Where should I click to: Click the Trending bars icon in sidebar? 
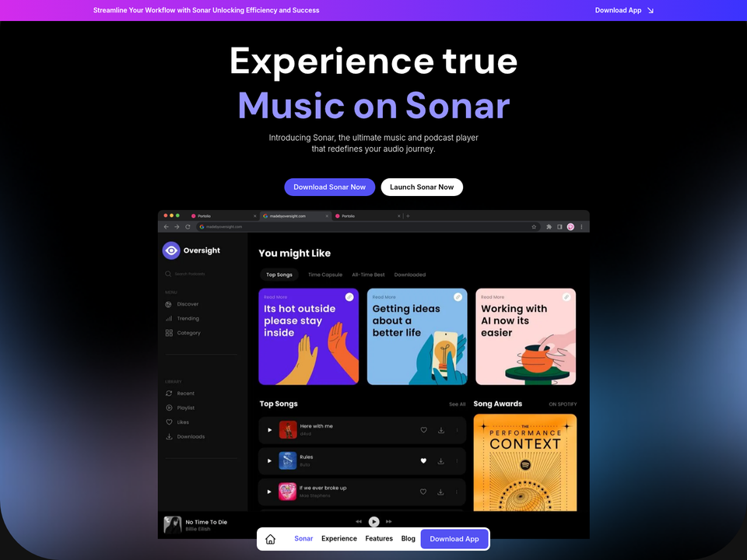coord(169,319)
